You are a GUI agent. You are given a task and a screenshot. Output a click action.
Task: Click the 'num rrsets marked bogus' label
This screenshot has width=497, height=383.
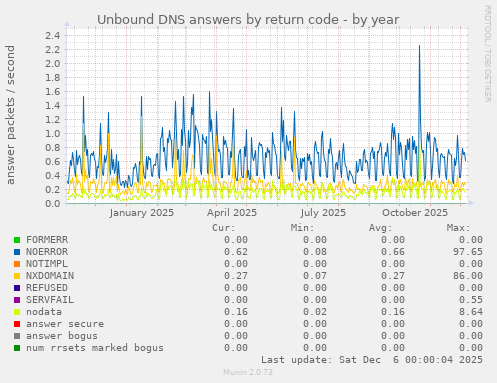pyautogui.click(x=95, y=348)
